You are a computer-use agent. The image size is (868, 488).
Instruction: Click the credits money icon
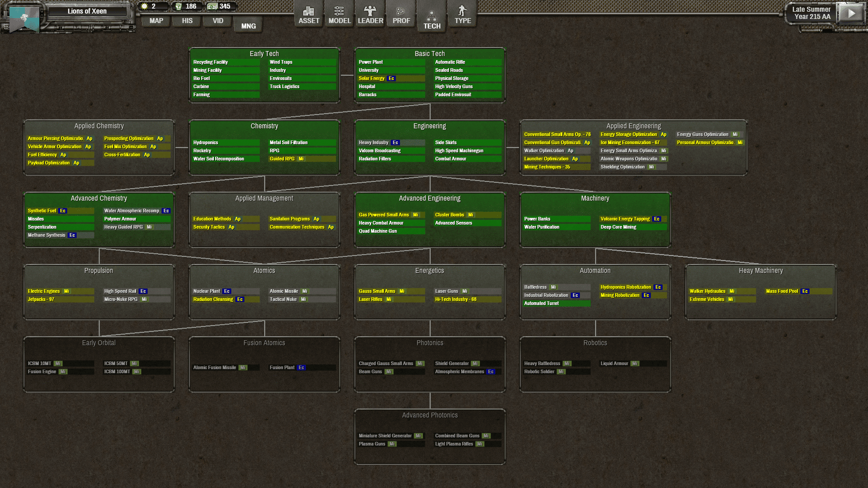[x=212, y=6]
